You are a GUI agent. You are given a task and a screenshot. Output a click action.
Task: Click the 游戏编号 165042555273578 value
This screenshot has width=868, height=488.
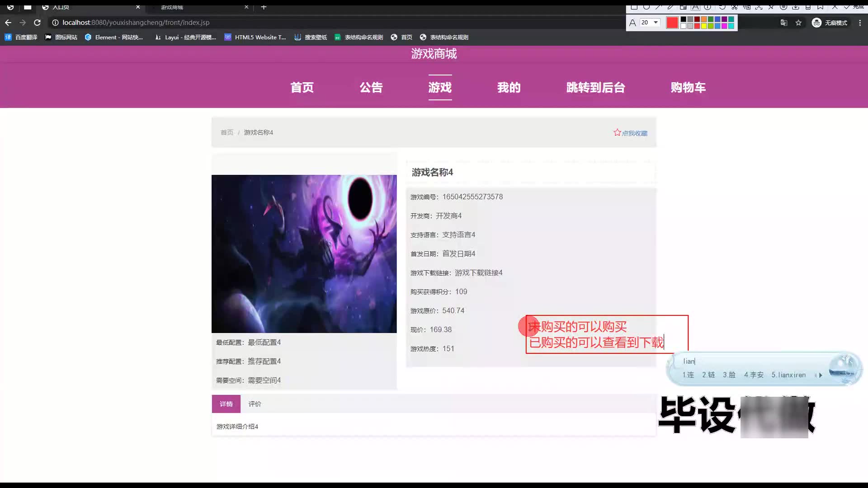click(472, 197)
